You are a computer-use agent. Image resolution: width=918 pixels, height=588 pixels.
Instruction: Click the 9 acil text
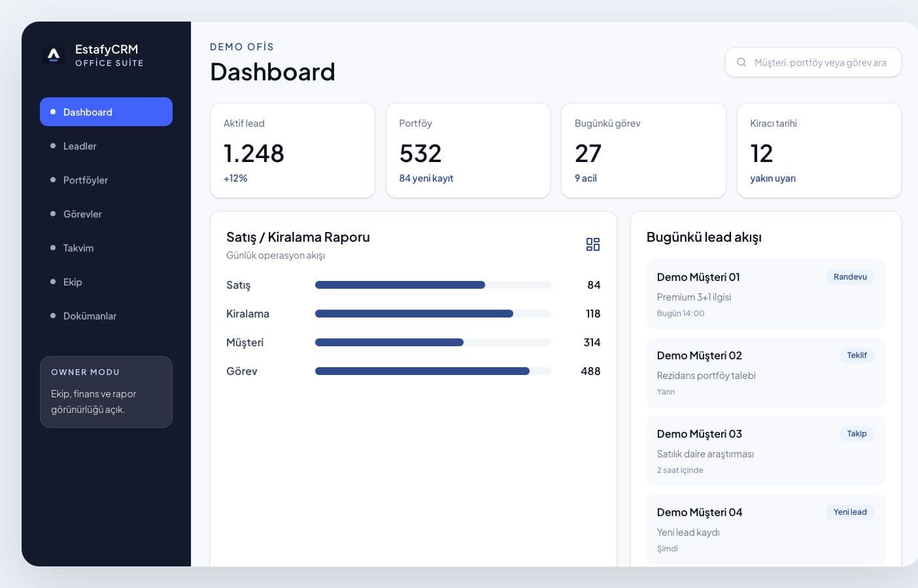point(586,178)
